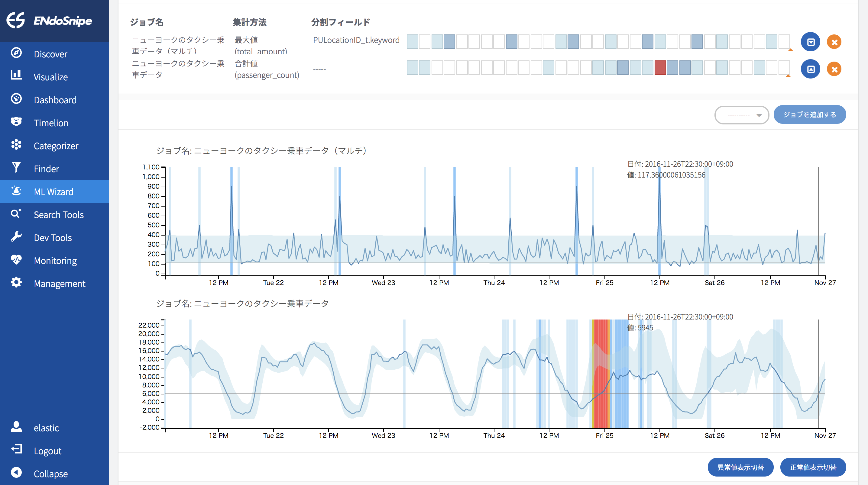This screenshot has height=485, width=868.
Task: Click the elastic user label
Action: pyautogui.click(x=47, y=428)
